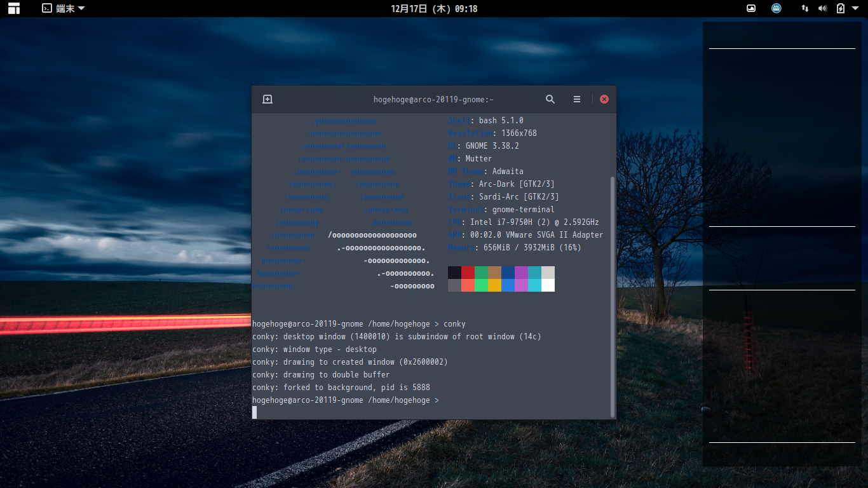Click the prompt line ending with 'conky'
Viewport: 868px width, 488px height.
[359, 323]
